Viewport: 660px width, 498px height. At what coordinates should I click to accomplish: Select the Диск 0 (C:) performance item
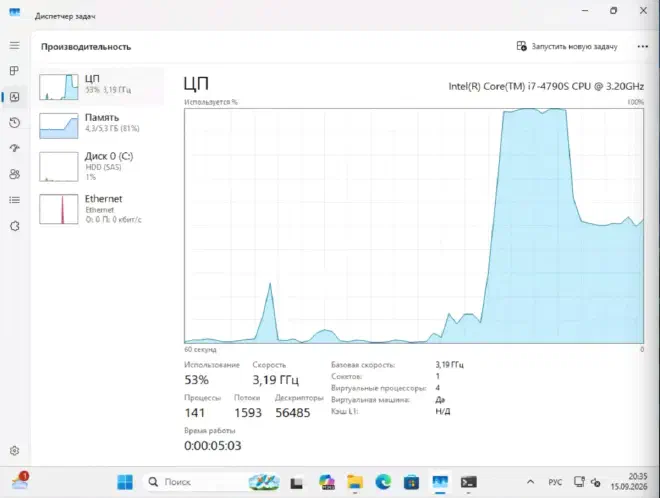tap(101, 166)
